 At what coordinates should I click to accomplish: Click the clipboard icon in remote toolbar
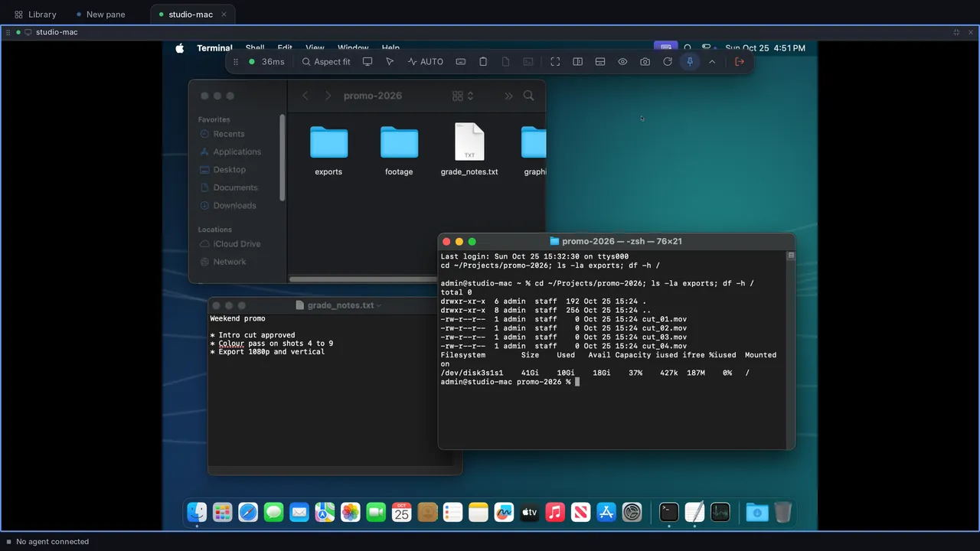tap(483, 62)
